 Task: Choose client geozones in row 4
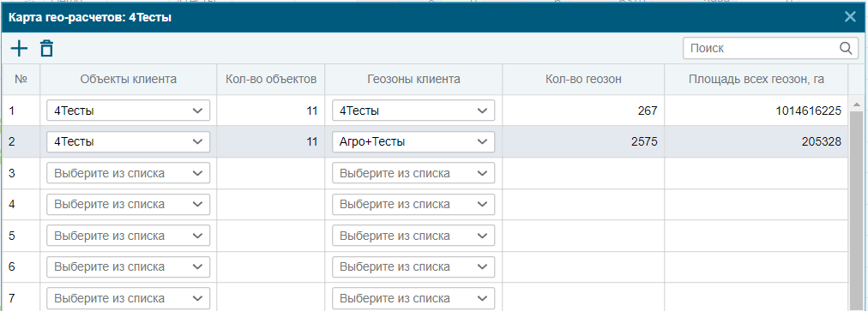[x=413, y=204]
